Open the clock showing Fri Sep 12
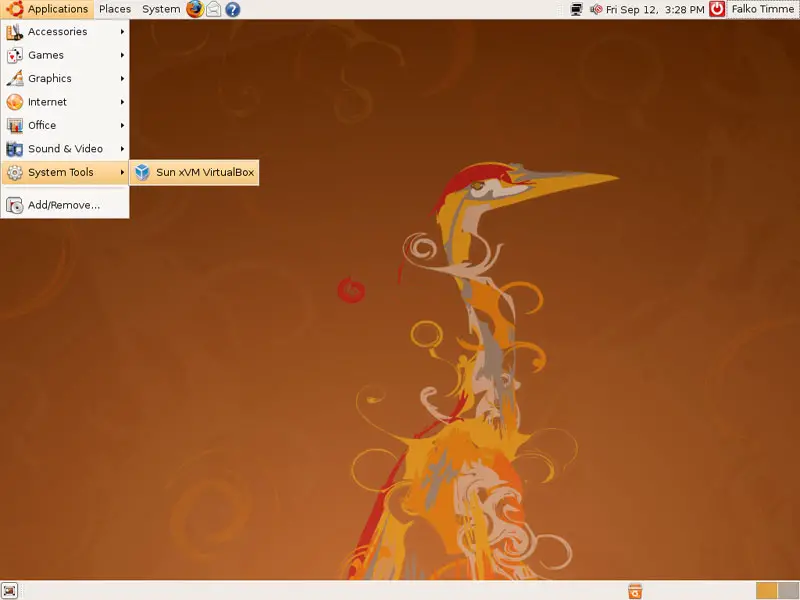 point(655,9)
